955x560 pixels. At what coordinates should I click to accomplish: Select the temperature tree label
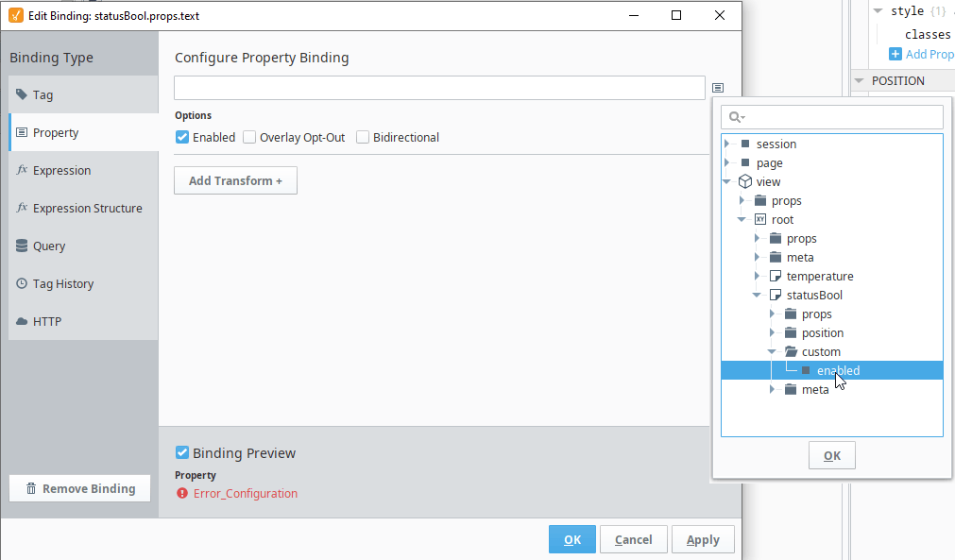[820, 276]
